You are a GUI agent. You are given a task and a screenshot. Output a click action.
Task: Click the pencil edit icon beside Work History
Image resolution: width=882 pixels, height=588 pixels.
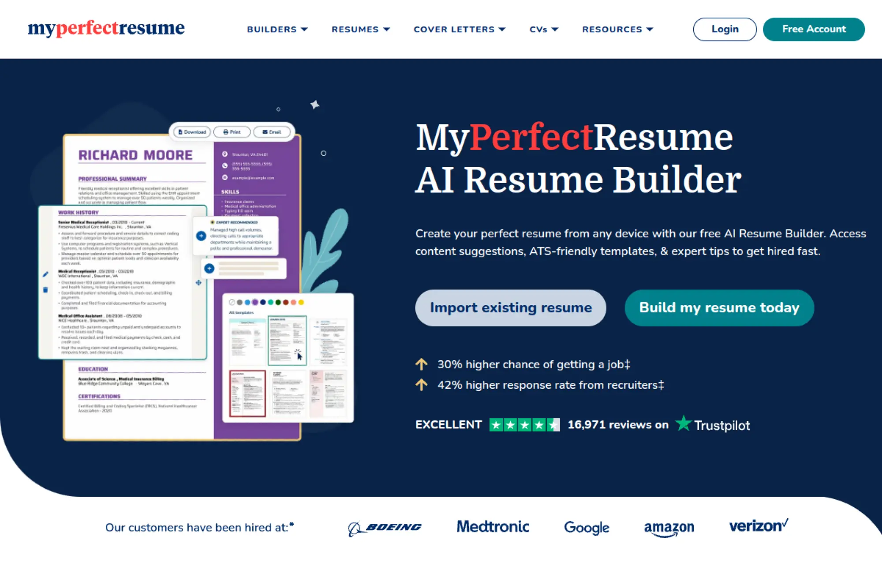pyautogui.click(x=45, y=274)
